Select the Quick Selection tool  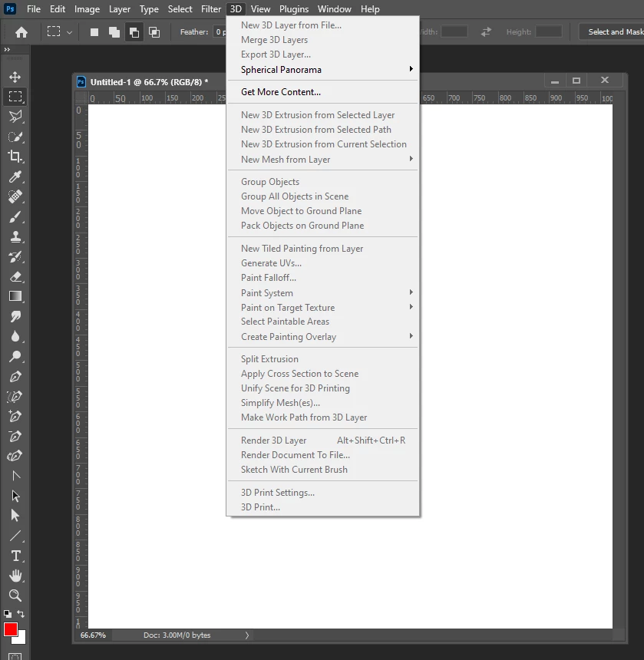pos(15,137)
